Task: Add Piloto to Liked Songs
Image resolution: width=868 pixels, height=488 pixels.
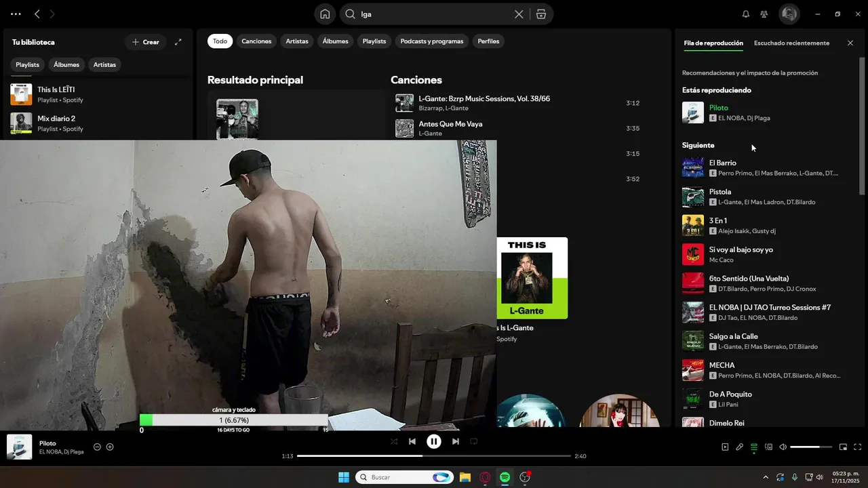Action: (110, 447)
